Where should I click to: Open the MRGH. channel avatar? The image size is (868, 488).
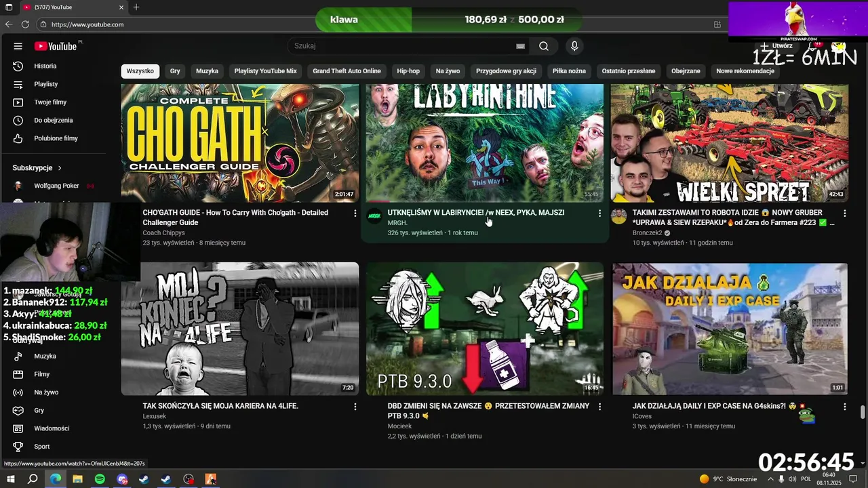(x=374, y=216)
